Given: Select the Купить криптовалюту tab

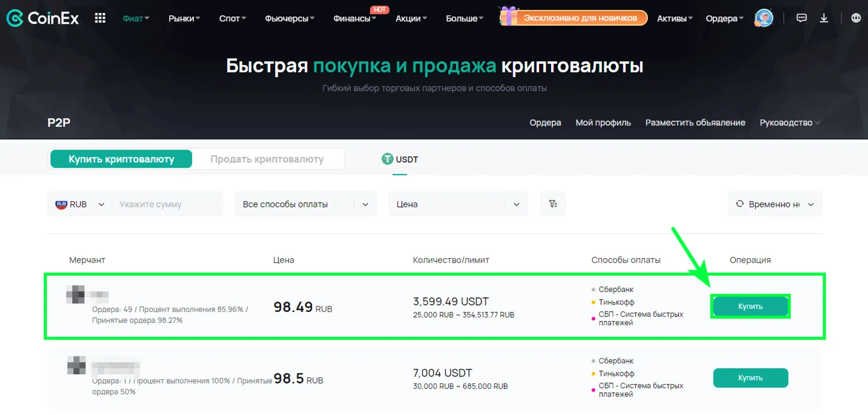Looking at the screenshot, I should [121, 159].
